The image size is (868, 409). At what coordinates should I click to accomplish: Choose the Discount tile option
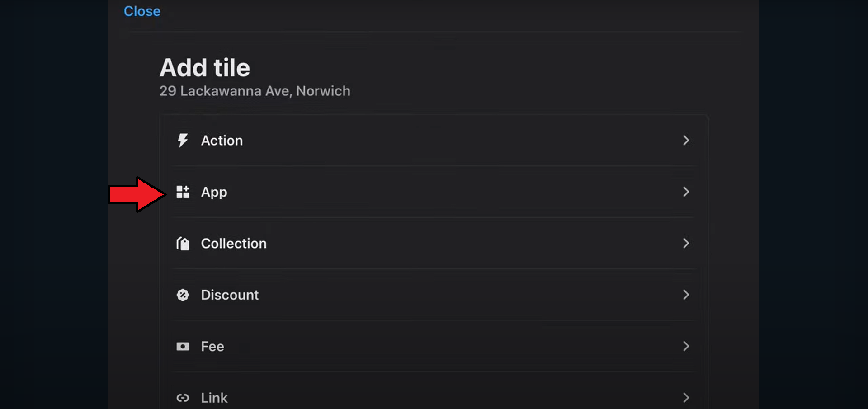point(230,295)
